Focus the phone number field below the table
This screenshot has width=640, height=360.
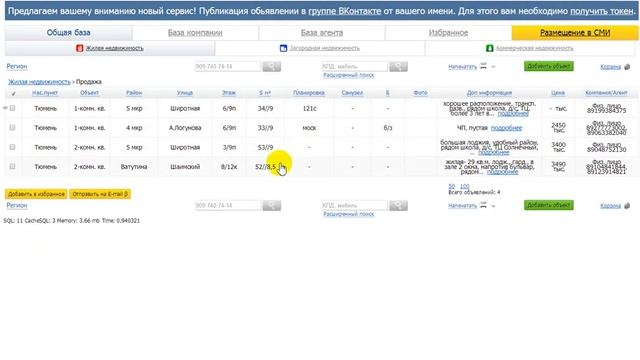coord(228,205)
